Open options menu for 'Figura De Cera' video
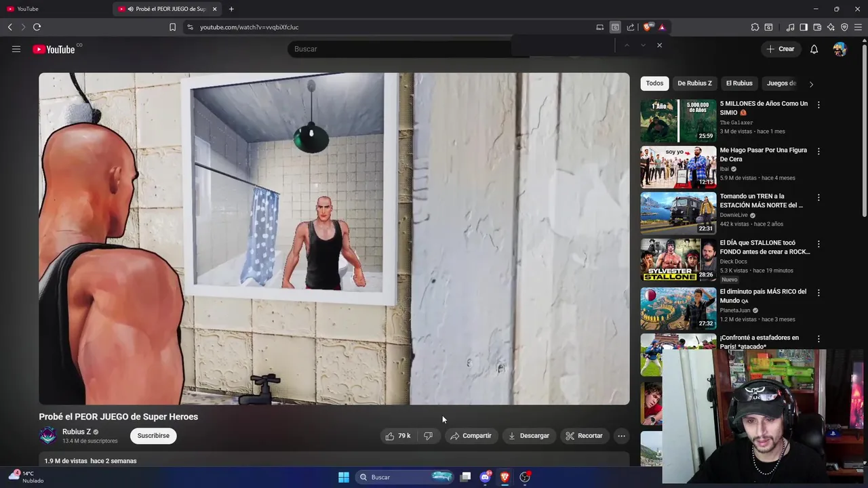The height and width of the screenshot is (488, 868). tap(818, 151)
